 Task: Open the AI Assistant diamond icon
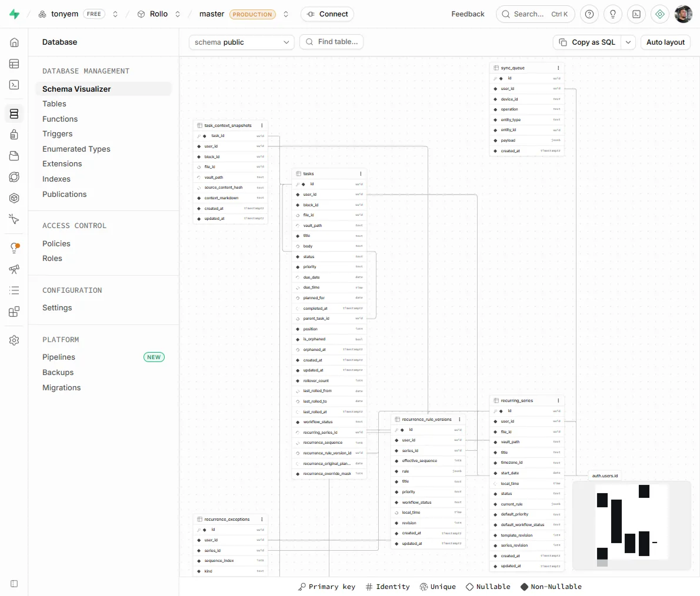coord(660,14)
